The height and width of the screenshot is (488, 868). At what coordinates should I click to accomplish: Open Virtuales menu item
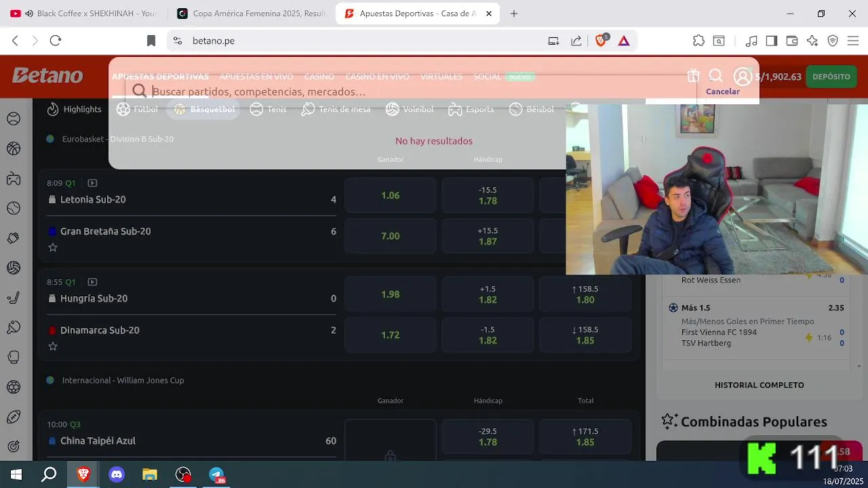(441, 77)
